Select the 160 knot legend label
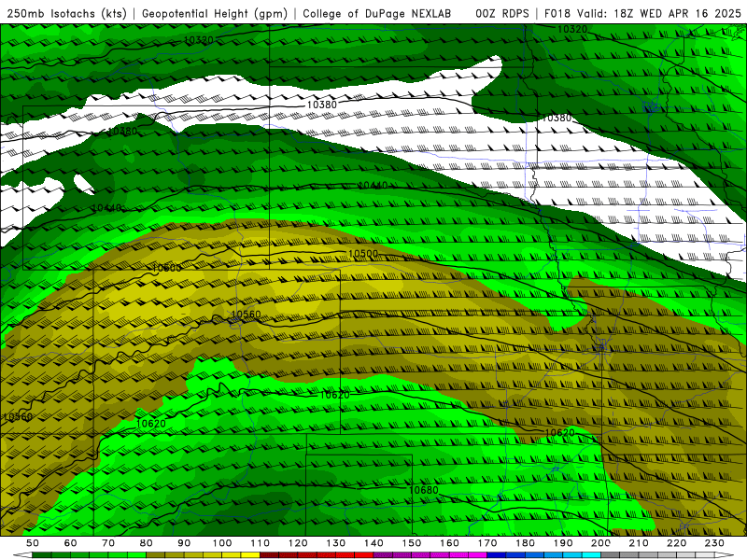 click(x=449, y=543)
